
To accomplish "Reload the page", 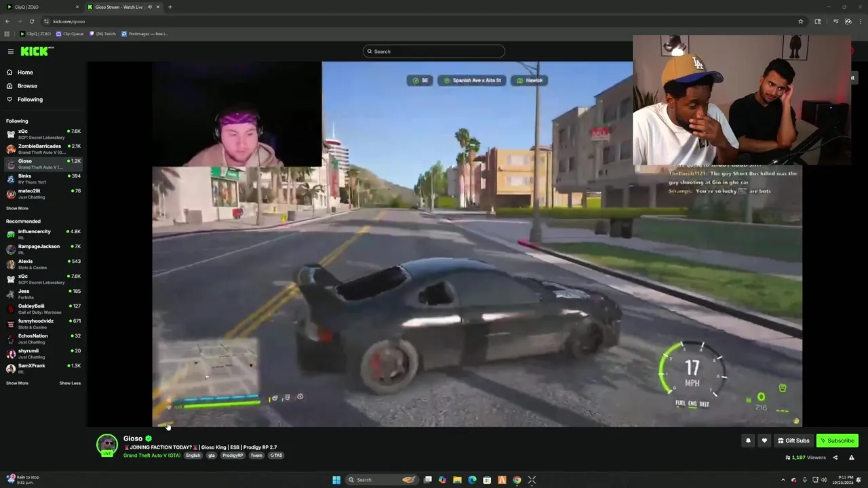I will tap(31, 21).
